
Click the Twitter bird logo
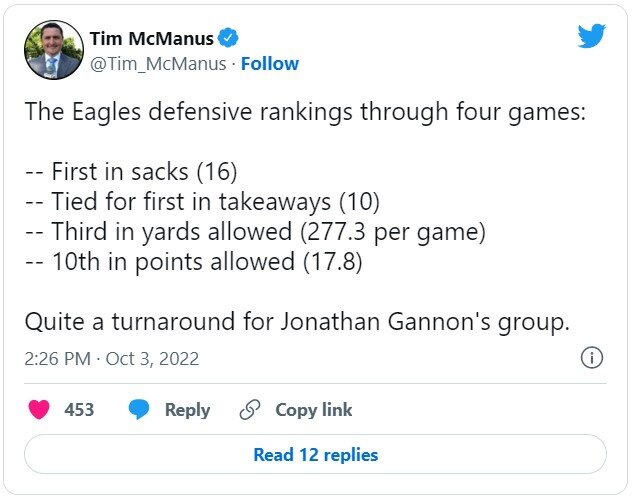(591, 37)
